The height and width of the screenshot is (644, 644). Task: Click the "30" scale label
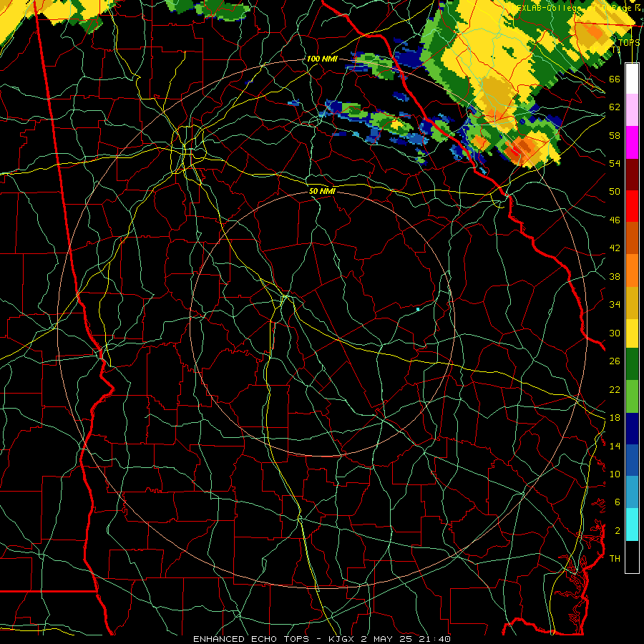coord(615,333)
